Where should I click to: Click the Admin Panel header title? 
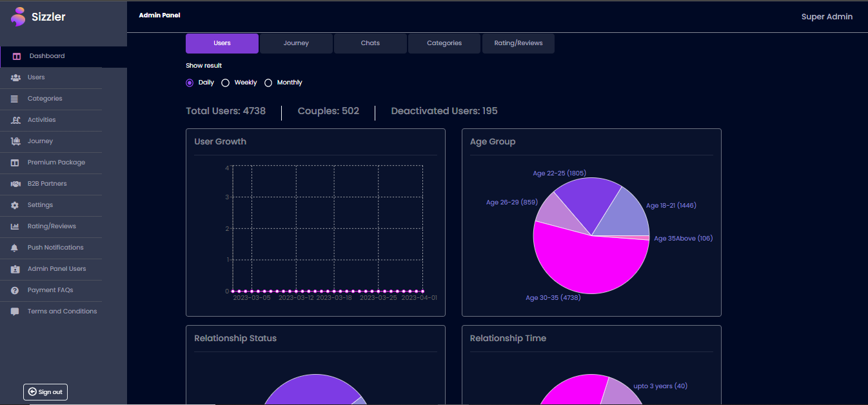click(160, 15)
